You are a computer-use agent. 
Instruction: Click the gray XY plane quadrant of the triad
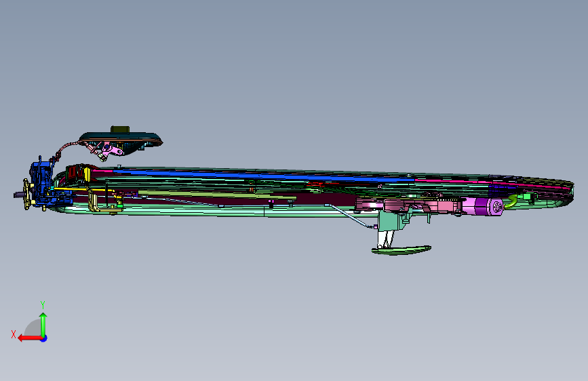pos(33,329)
